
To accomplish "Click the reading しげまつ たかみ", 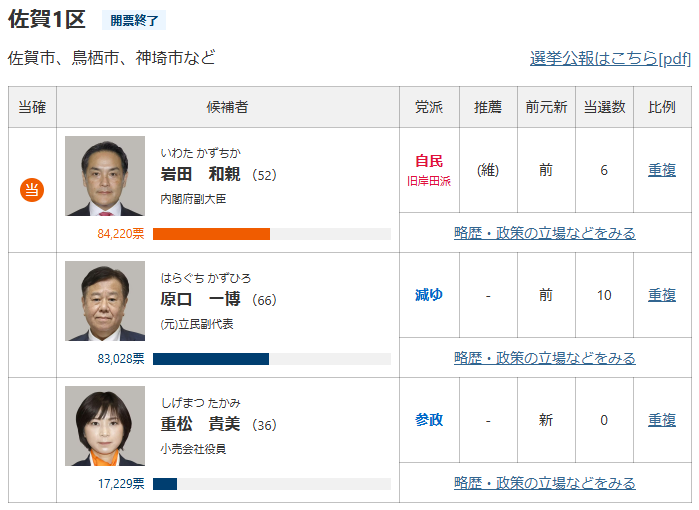I will coord(201,403).
